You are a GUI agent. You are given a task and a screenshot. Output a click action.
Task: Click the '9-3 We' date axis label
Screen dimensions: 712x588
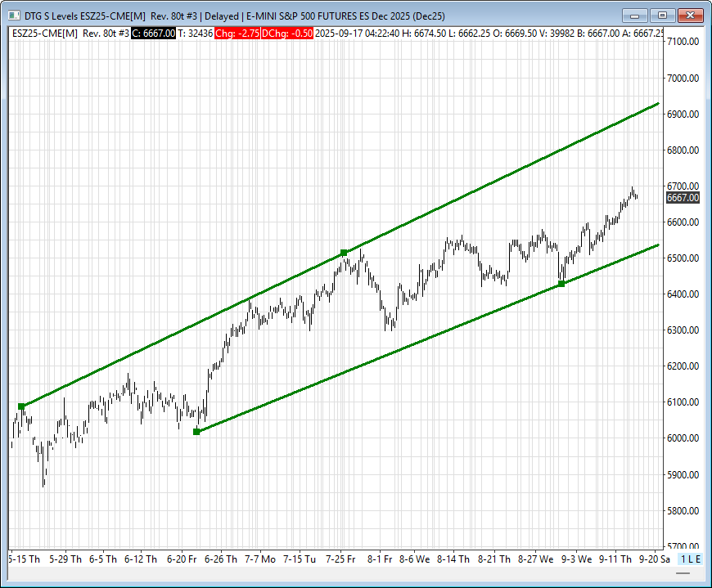[577, 559]
